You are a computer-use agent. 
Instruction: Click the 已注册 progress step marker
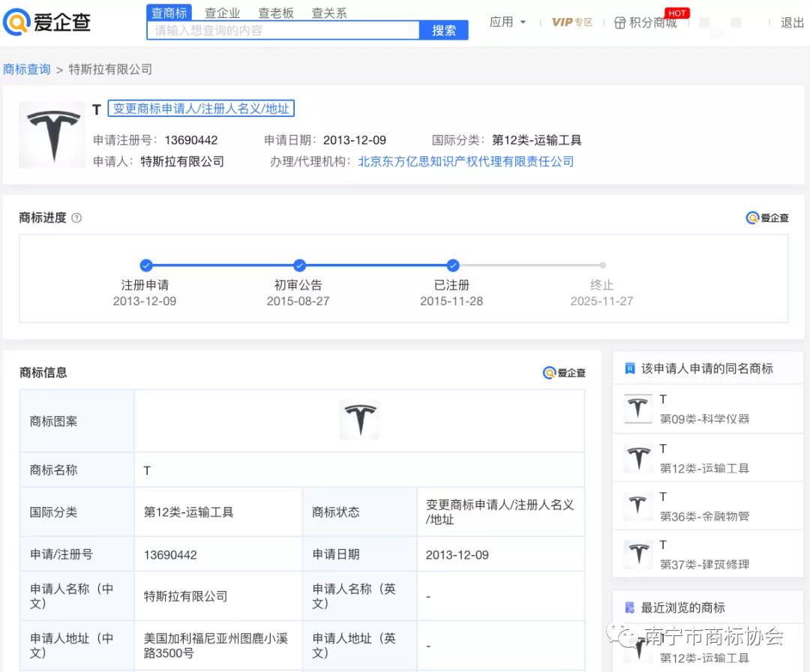453,265
